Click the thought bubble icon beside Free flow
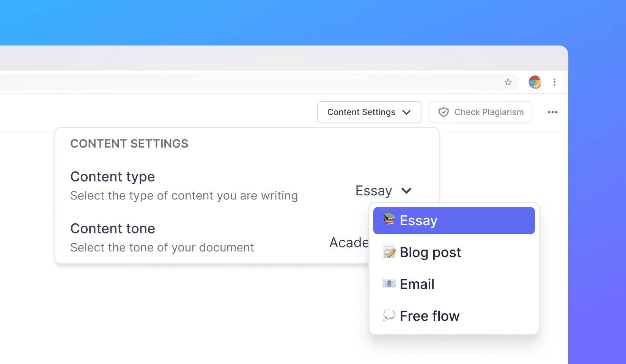 pos(389,315)
